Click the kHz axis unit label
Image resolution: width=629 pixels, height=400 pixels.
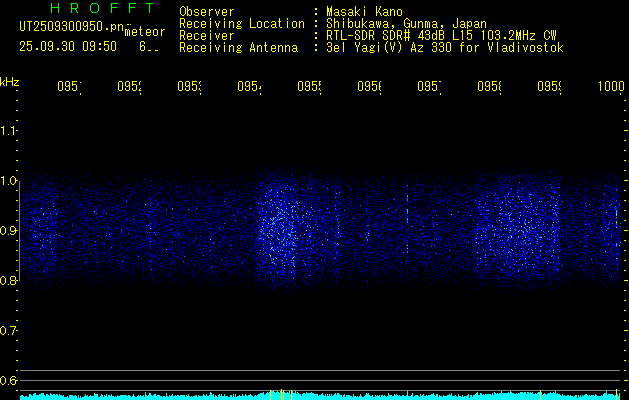point(10,81)
